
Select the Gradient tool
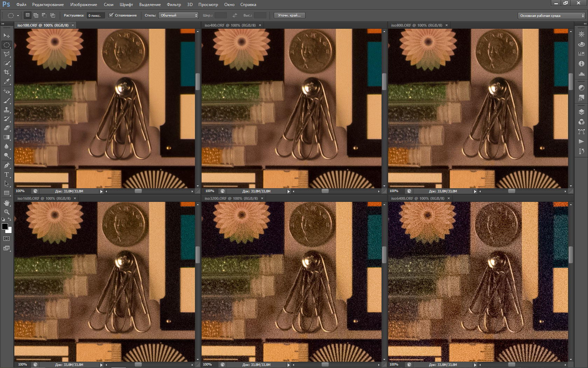click(7, 137)
